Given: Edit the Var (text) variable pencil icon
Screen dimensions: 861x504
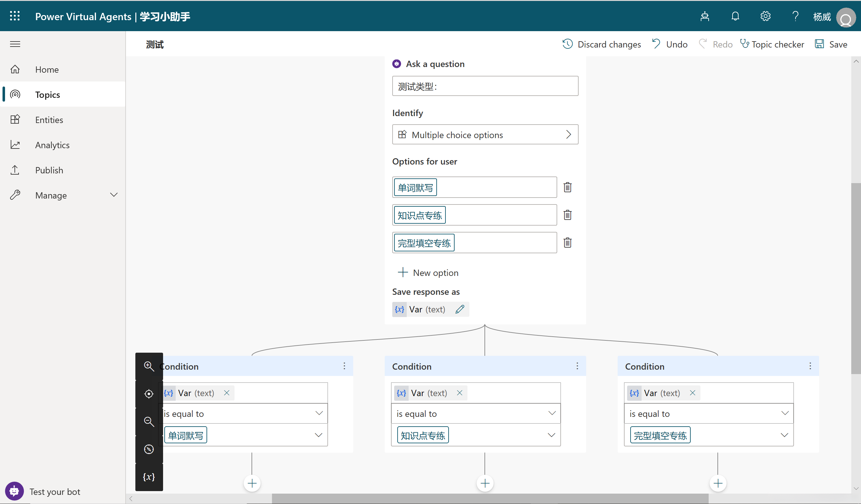Looking at the screenshot, I should (x=460, y=309).
